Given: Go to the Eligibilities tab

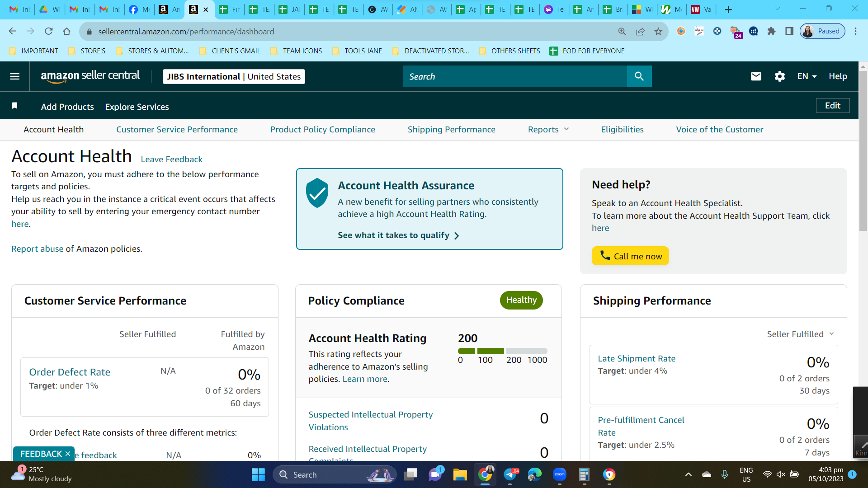Looking at the screenshot, I should point(622,130).
